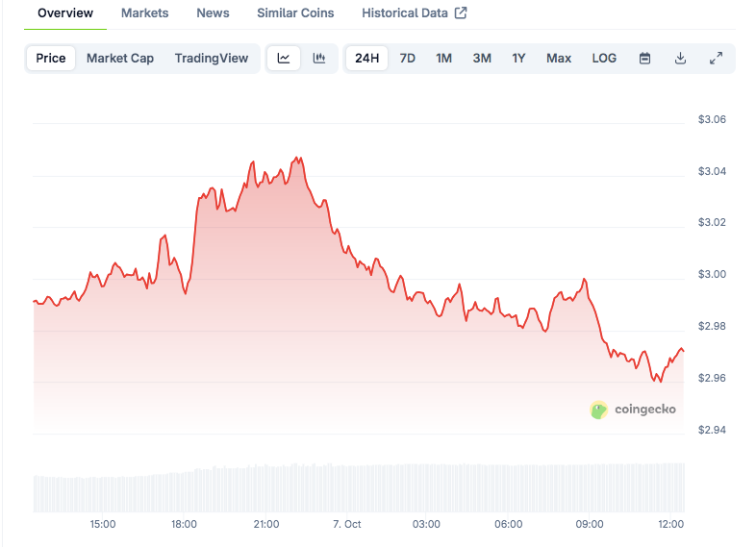This screenshot has width=756, height=547.
Task: Switch to candlestick chart icon
Action: 318,58
